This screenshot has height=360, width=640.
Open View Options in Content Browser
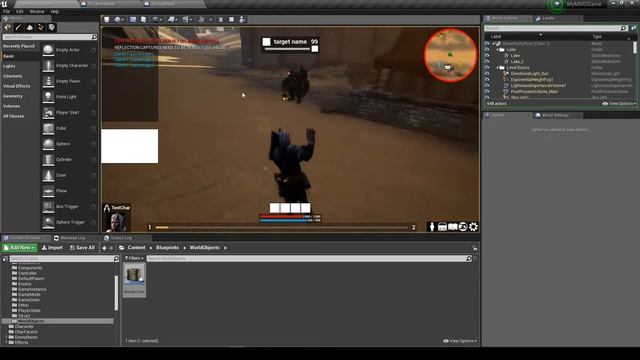click(460, 341)
